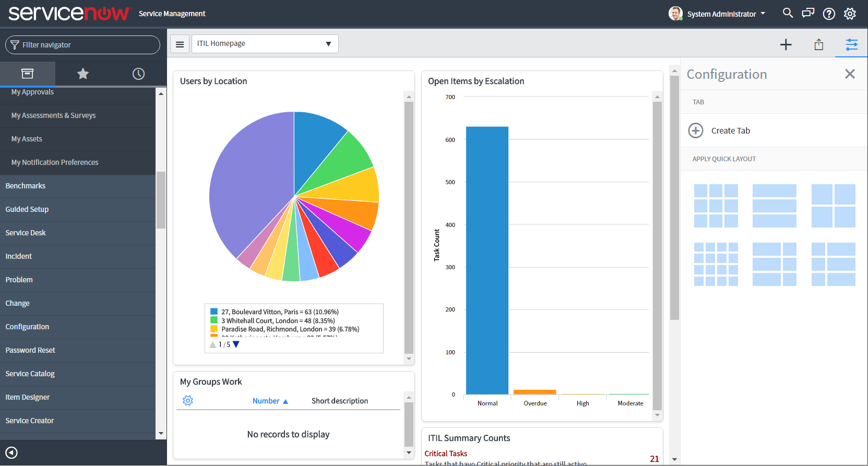The height and width of the screenshot is (466, 868).
Task: Open My Assessments & Surveys module
Action: tap(78, 116)
